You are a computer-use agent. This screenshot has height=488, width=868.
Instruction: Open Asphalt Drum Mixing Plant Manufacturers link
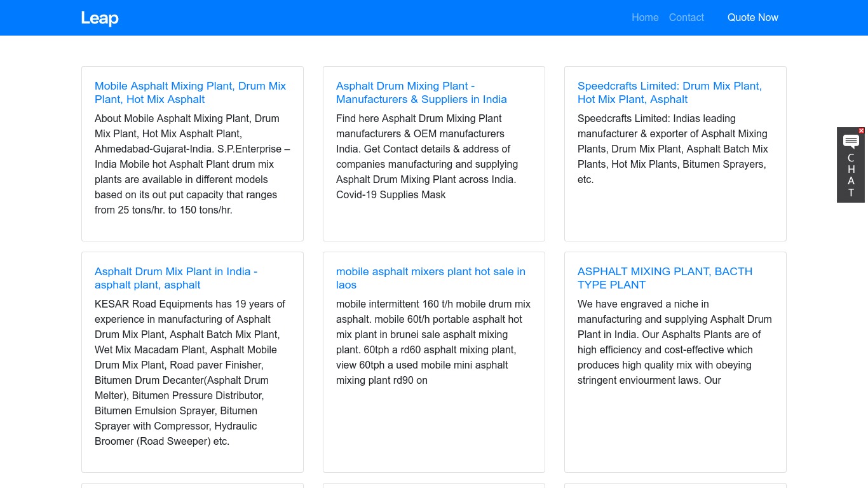pyautogui.click(x=421, y=93)
